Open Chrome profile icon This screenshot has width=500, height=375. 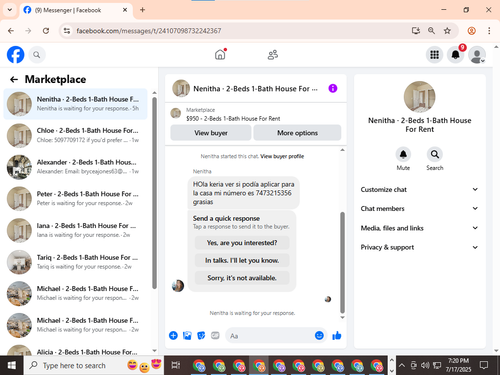[471, 31]
